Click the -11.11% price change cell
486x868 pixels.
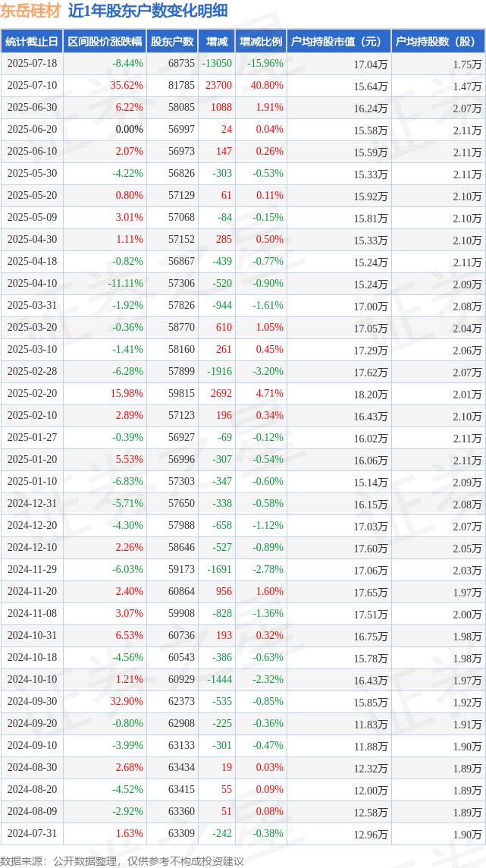(126, 284)
